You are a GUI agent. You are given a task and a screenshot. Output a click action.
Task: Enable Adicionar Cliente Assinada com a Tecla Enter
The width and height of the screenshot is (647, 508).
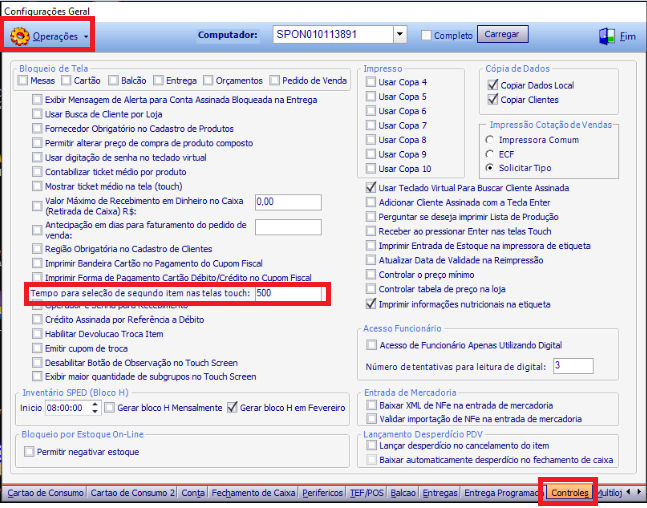pyautogui.click(x=371, y=202)
